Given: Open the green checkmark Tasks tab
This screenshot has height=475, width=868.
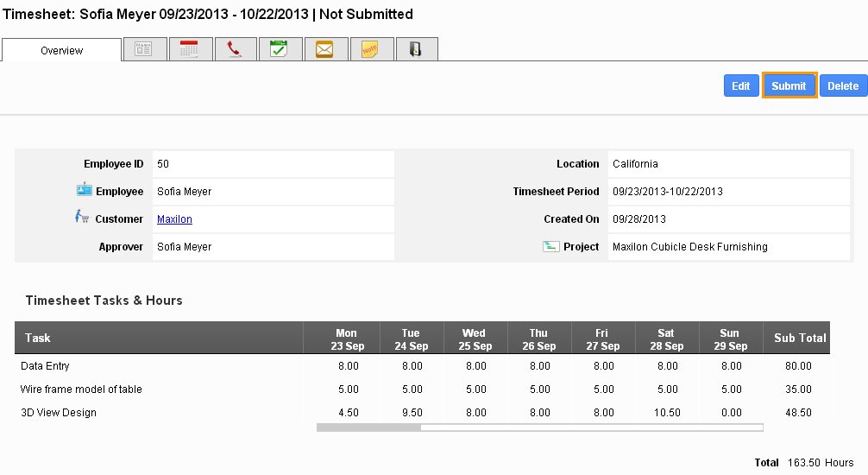Looking at the screenshot, I should [279, 50].
